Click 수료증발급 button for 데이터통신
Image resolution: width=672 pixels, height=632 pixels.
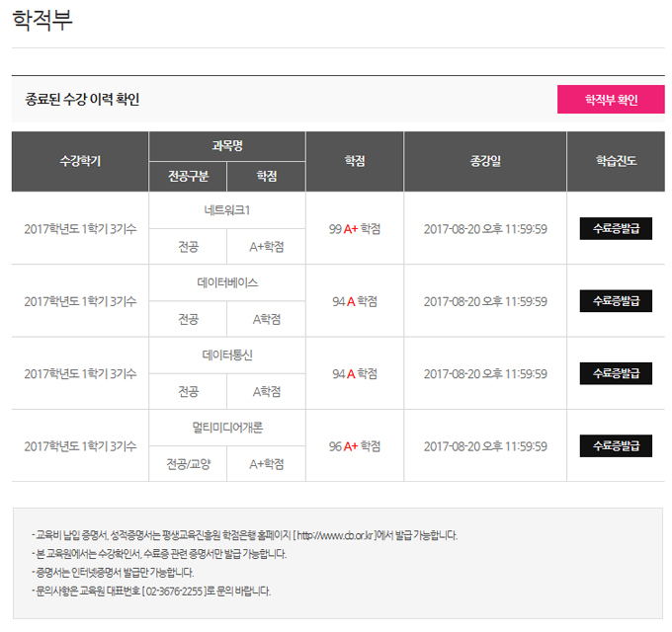click(x=616, y=373)
